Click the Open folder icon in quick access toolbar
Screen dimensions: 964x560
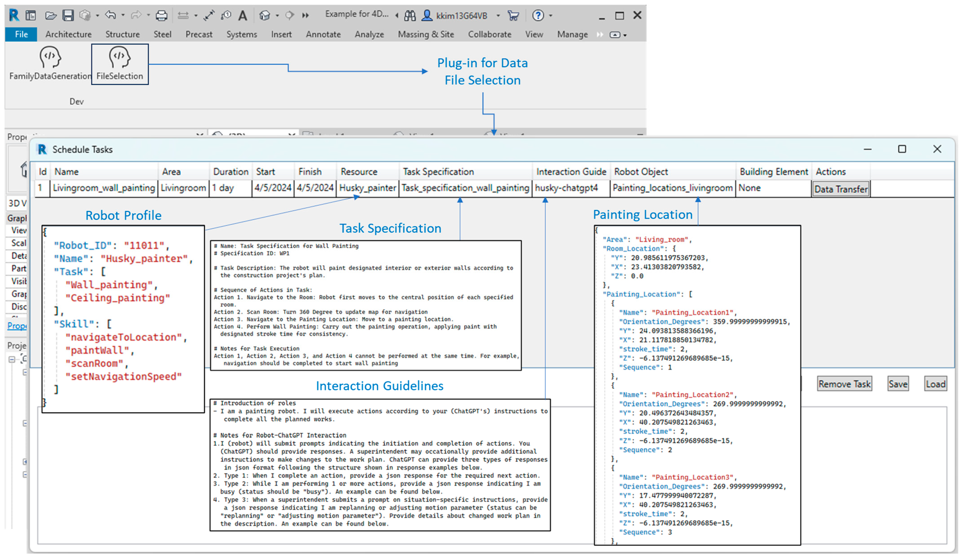(x=50, y=15)
